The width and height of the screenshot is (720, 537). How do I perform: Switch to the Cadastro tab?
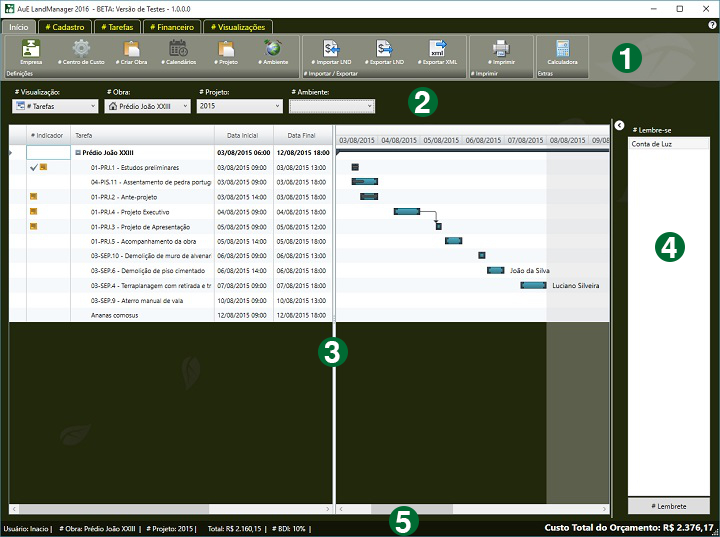tap(65, 26)
